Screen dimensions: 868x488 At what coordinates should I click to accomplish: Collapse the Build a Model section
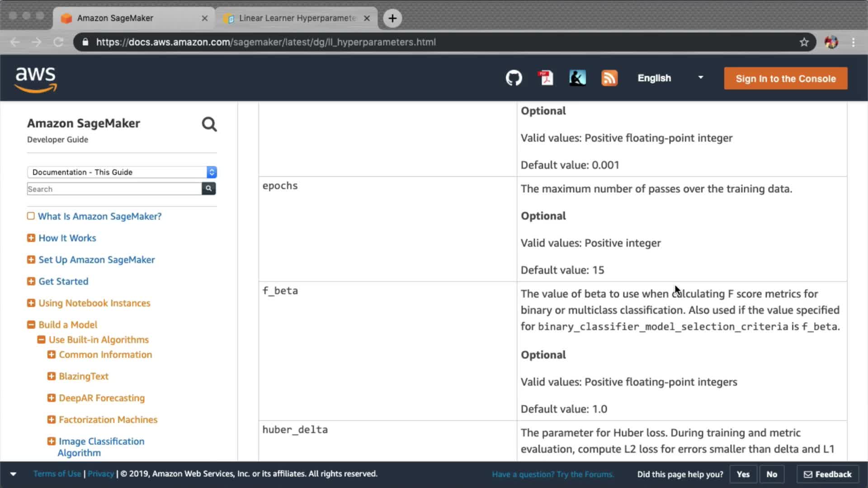pyautogui.click(x=31, y=324)
